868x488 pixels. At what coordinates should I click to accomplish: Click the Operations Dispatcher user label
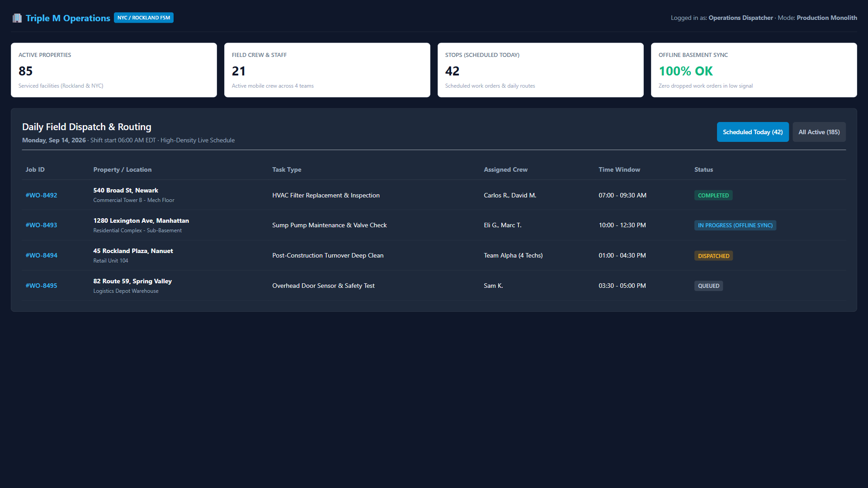(x=741, y=18)
